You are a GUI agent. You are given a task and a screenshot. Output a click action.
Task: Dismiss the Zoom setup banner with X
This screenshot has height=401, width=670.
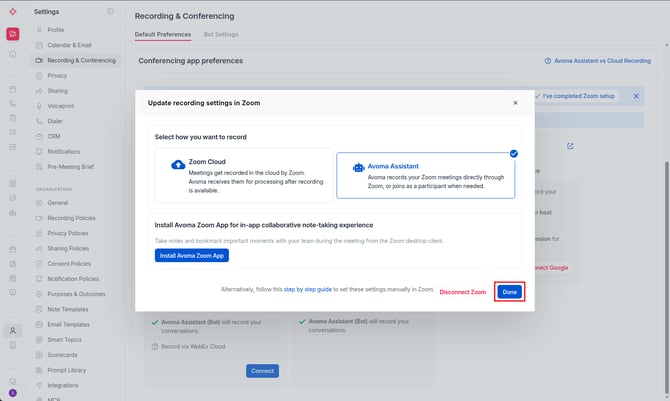click(x=636, y=96)
